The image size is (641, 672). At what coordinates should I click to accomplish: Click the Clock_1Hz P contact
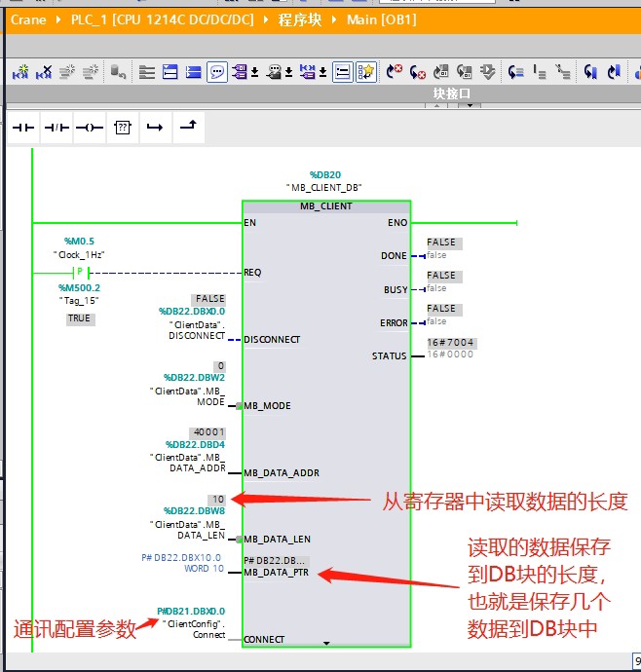[x=83, y=272]
